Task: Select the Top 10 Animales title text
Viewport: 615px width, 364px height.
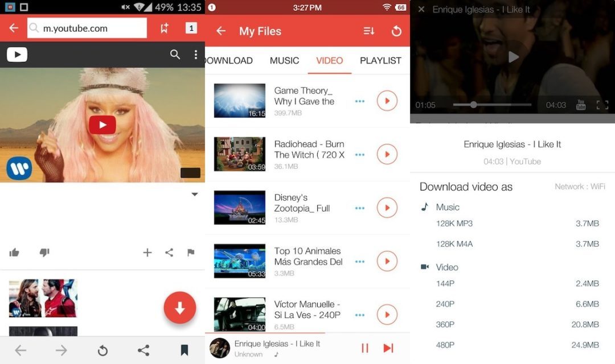Action: tap(308, 256)
